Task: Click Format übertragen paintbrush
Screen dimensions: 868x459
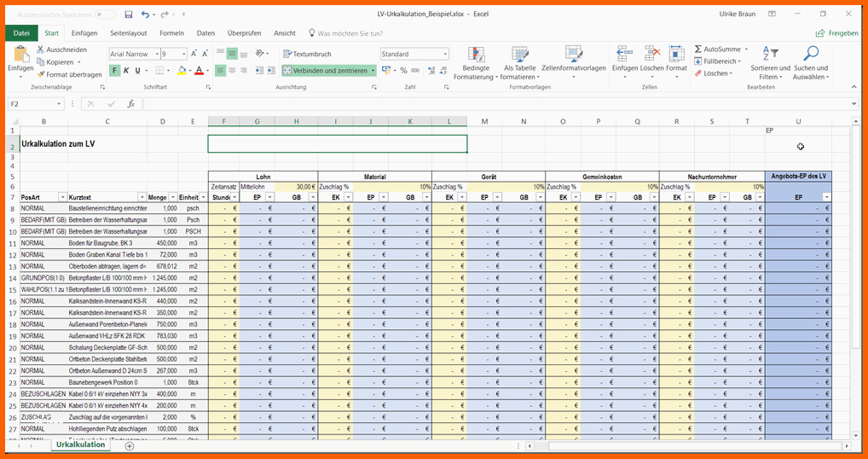Action: pyautogui.click(x=40, y=74)
